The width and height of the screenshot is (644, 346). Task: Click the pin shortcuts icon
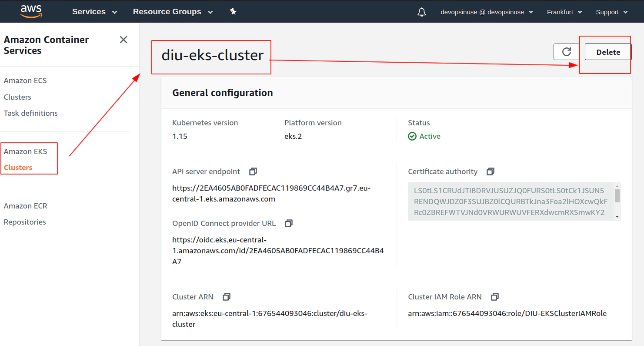(x=233, y=12)
